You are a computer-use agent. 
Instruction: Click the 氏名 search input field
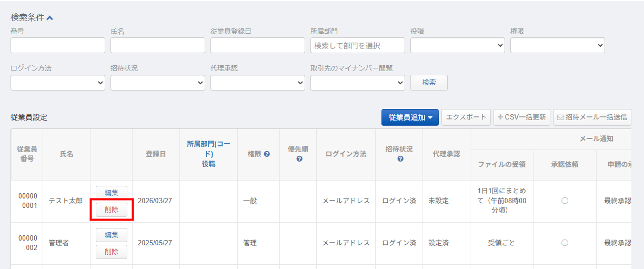pos(157,45)
